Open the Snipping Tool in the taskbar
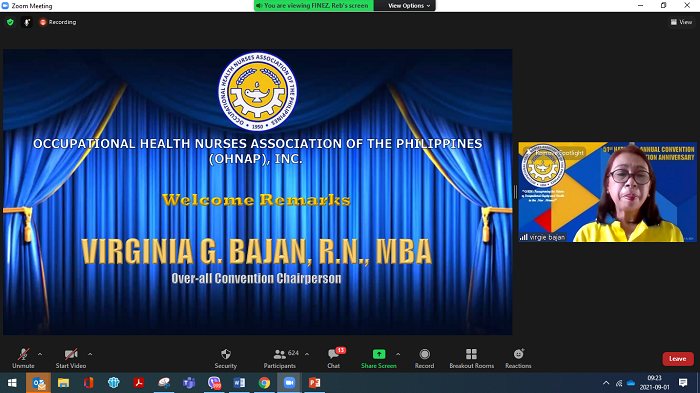The height and width of the screenshot is (393, 700). tap(164, 383)
